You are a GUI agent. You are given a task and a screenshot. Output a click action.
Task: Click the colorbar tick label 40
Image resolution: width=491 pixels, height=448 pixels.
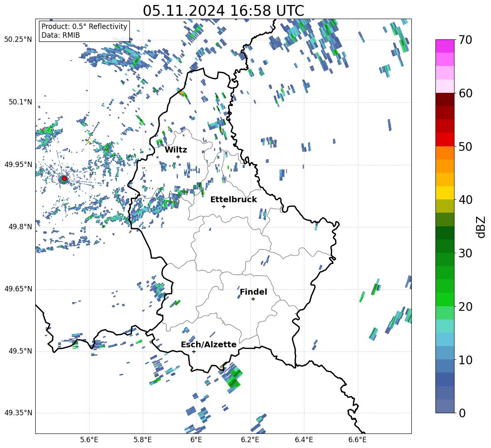466,200
